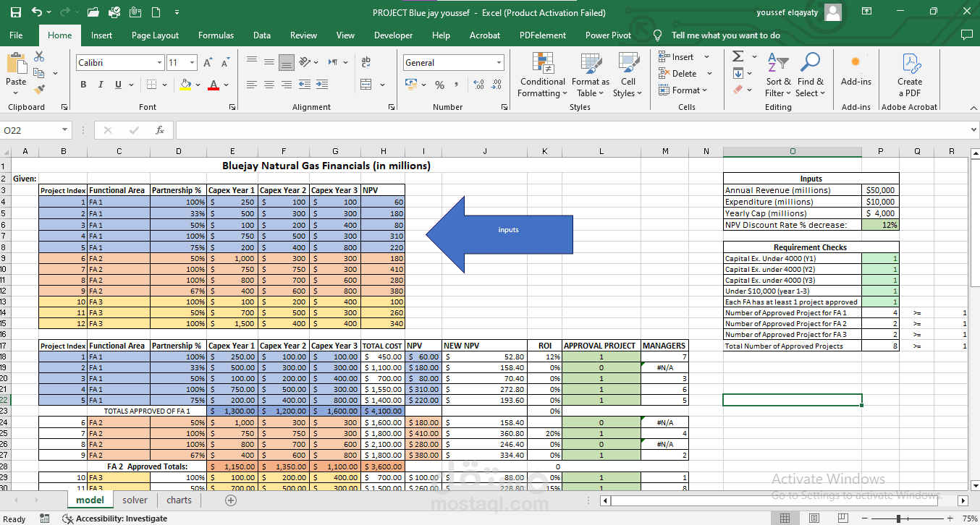This screenshot has height=525, width=980.
Task: Open Conditional Formatting menu
Action: [543, 75]
